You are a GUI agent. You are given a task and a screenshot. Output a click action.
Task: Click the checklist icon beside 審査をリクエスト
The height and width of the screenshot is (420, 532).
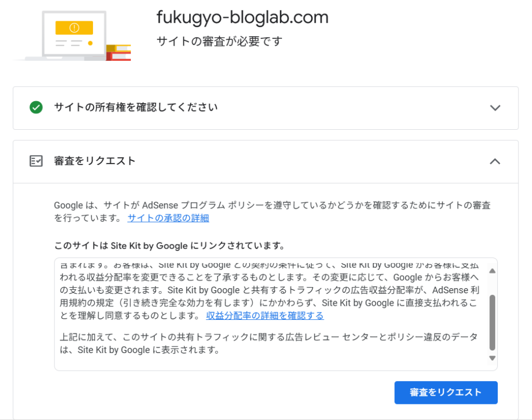pos(36,161)
